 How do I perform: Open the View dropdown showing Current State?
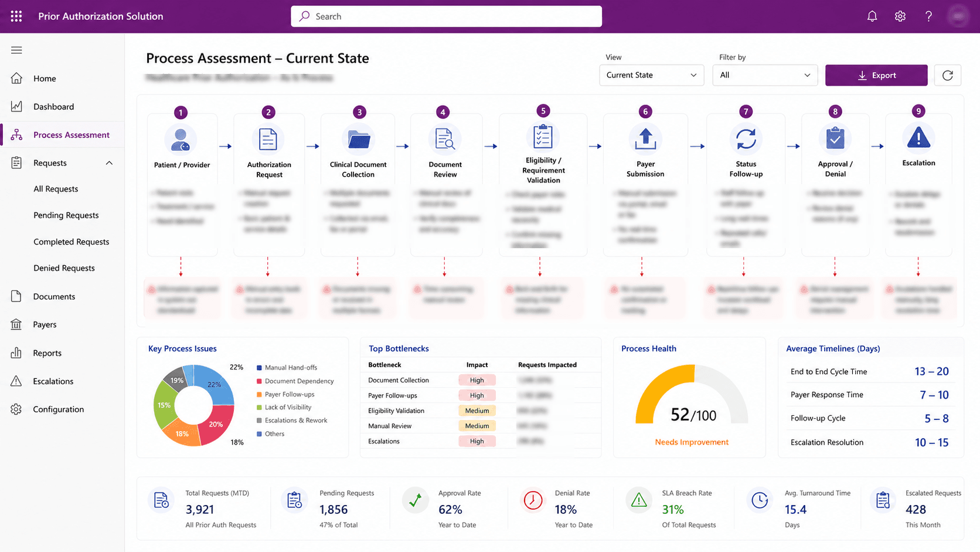pos(651,75)
